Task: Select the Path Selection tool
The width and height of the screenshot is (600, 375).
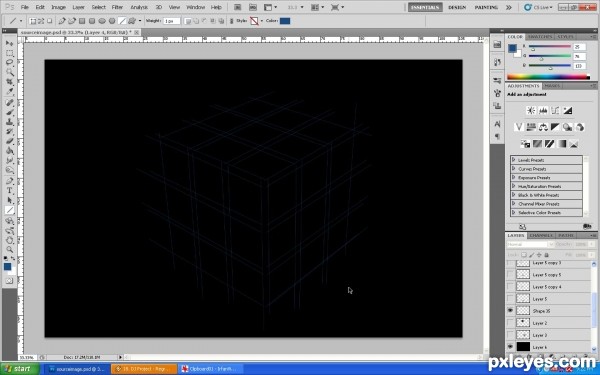Action: (9, 200)
